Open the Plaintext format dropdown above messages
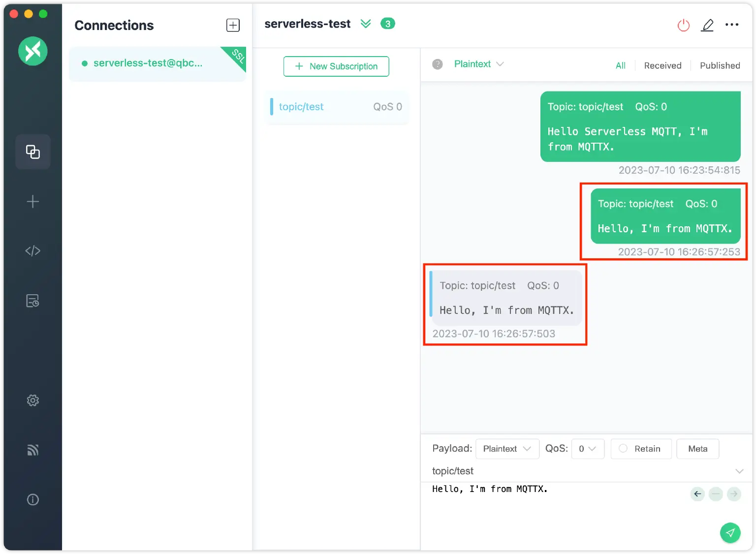Screen dimensions: 756x554 point(478,64)
